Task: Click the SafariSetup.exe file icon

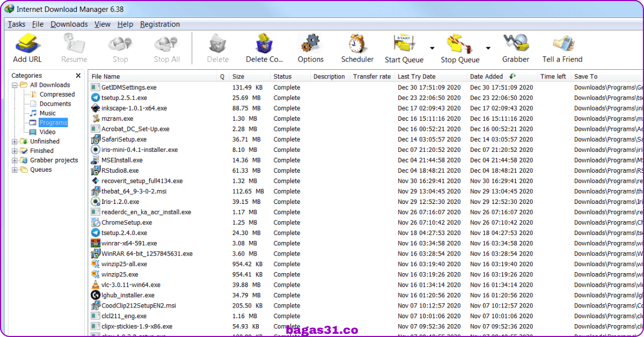Action: point(96,140)
